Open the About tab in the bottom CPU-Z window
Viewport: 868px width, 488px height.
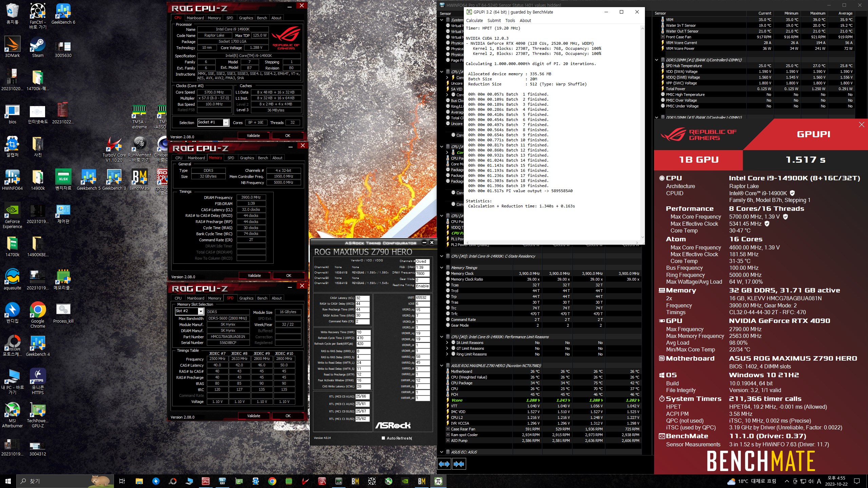click(x=277, y=298)
